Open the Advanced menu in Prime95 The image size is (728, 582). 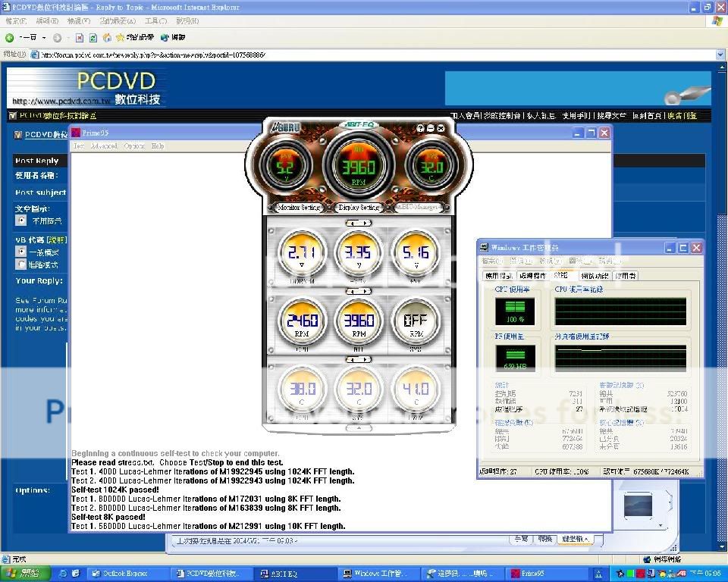[x=104, y=145]
